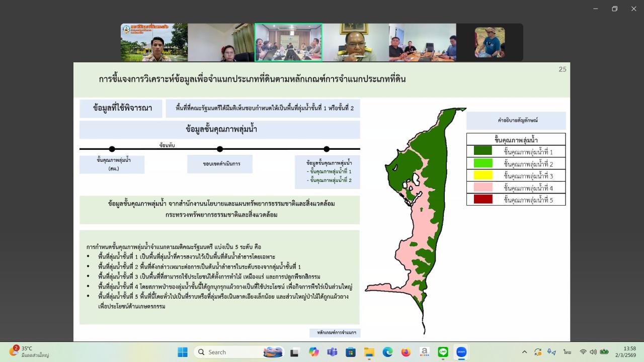Launch Microsoft Edge from the taskbar
Viewport: 644px width, 362px height.
point(388,352)
